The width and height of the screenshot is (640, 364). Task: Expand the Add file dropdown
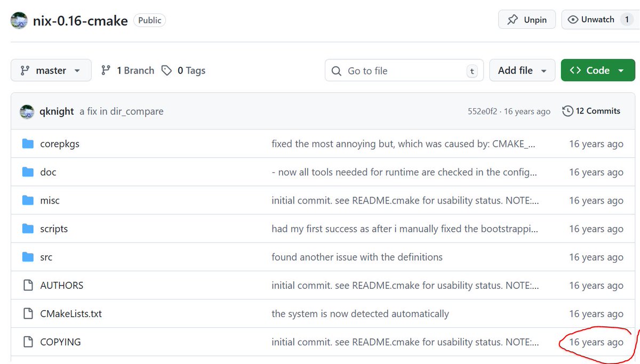pyautogui.click(x=523, y=70)
